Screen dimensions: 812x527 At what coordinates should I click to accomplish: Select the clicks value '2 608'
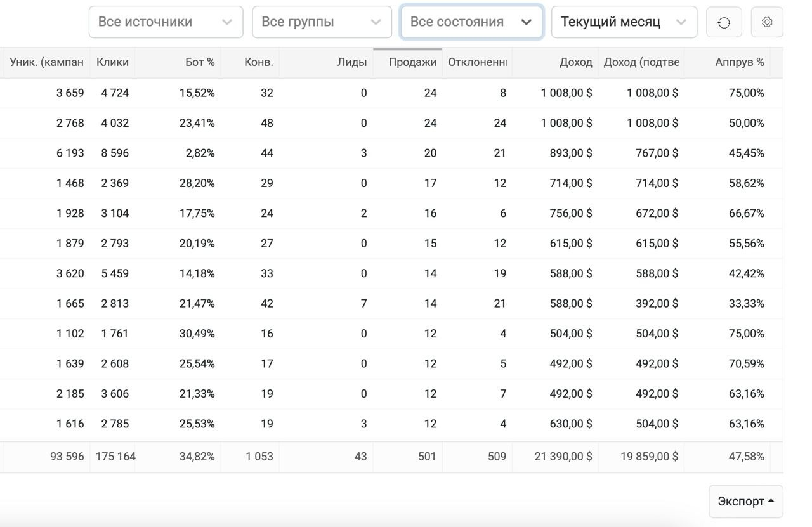[115, 364]
